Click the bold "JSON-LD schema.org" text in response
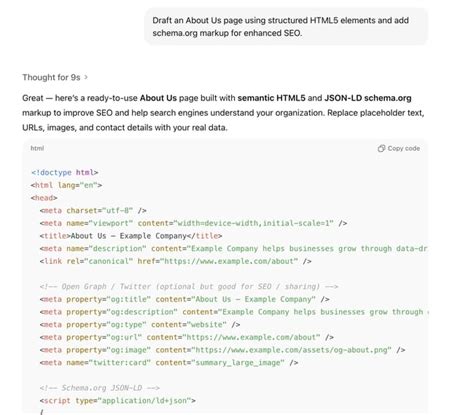Screen dimensions: 474x415 tap(368, 98)
